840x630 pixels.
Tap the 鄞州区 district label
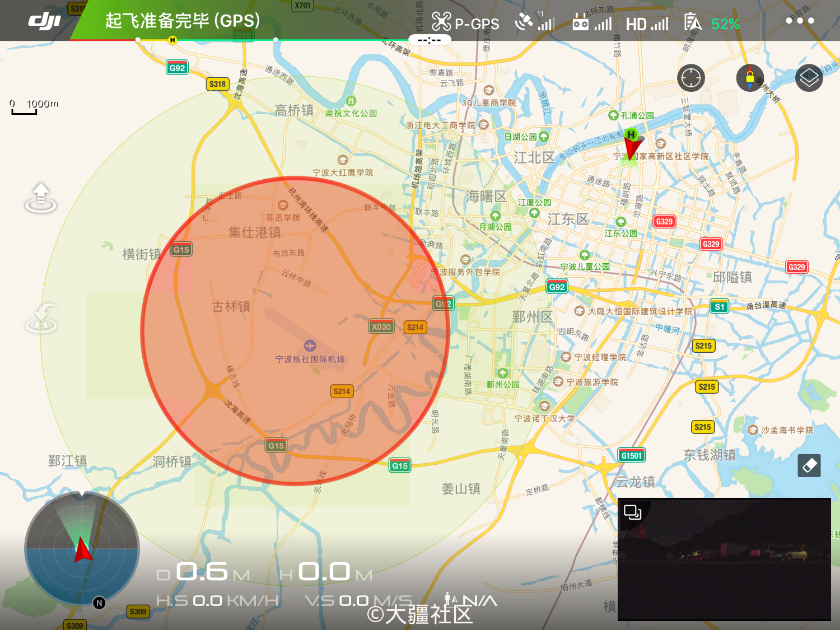click(x=532, y=317)
